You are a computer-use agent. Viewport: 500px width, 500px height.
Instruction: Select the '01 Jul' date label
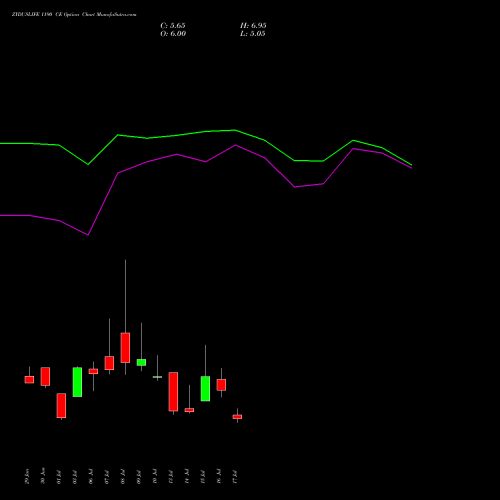[59, 477]
